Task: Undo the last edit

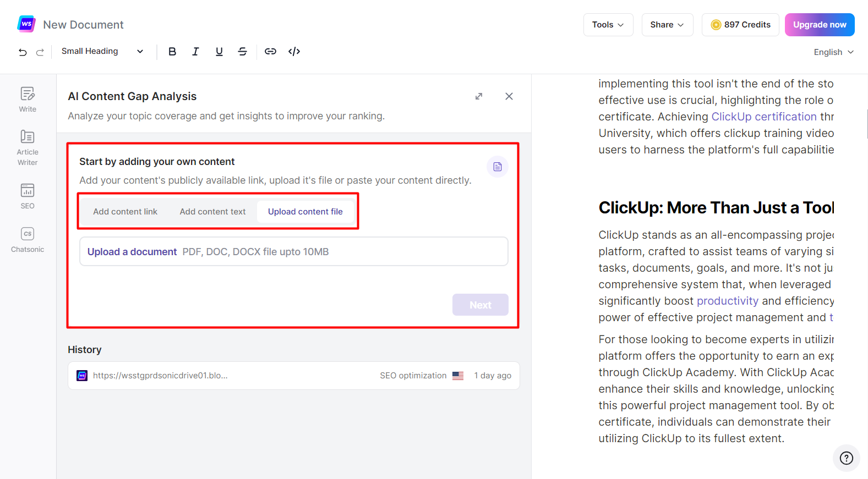Action: 23,52
